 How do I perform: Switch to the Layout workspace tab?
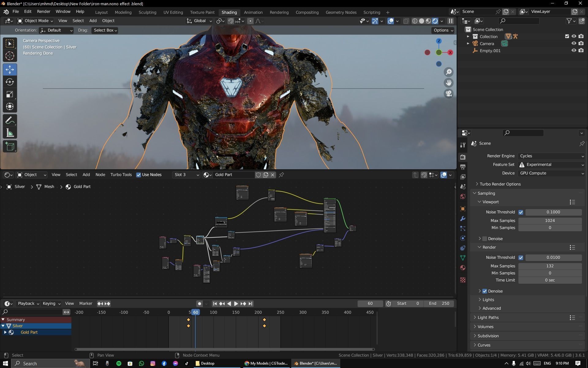coord(101,13)
